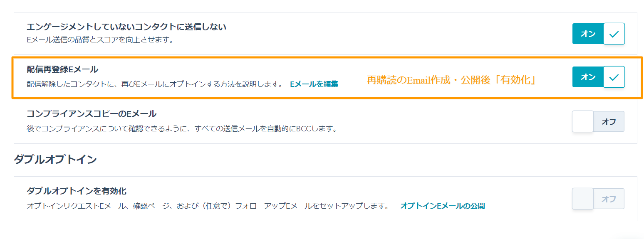The image size is (644, 239).
Task: Disable the 配信再登録Eメール toggle switch
Action: (x=598, y=77)
